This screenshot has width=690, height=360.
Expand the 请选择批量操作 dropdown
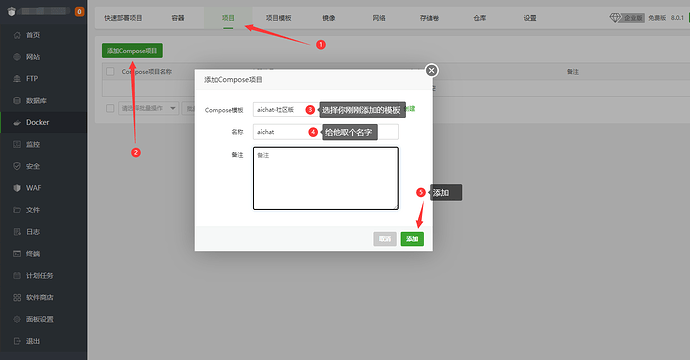pos(148,108)
